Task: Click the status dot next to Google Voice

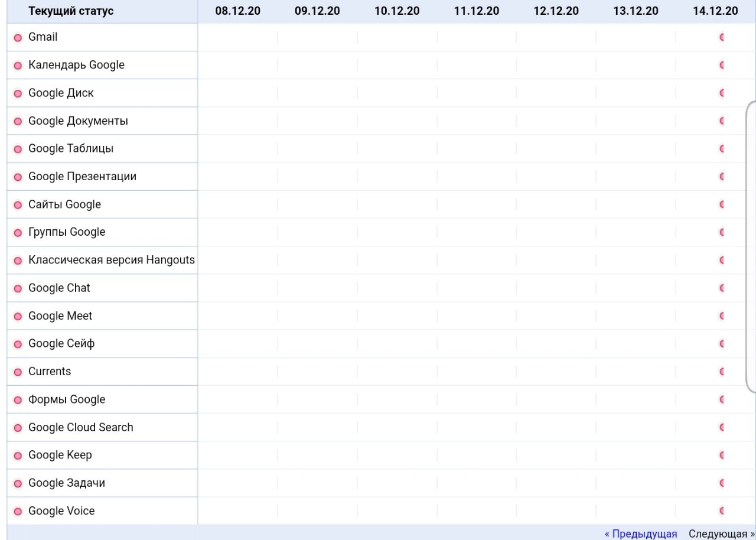Action: 18,512
